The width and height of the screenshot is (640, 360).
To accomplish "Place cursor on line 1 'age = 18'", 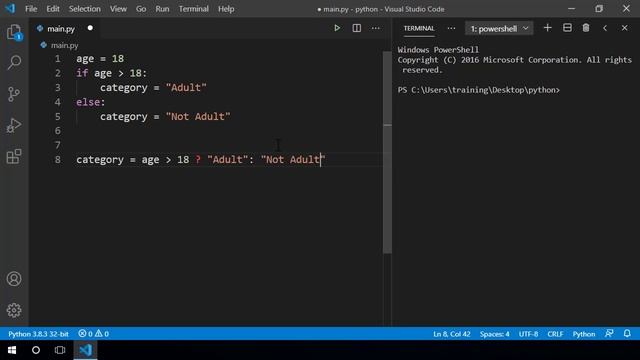I will pyautogui.click(x=100, y=59).
